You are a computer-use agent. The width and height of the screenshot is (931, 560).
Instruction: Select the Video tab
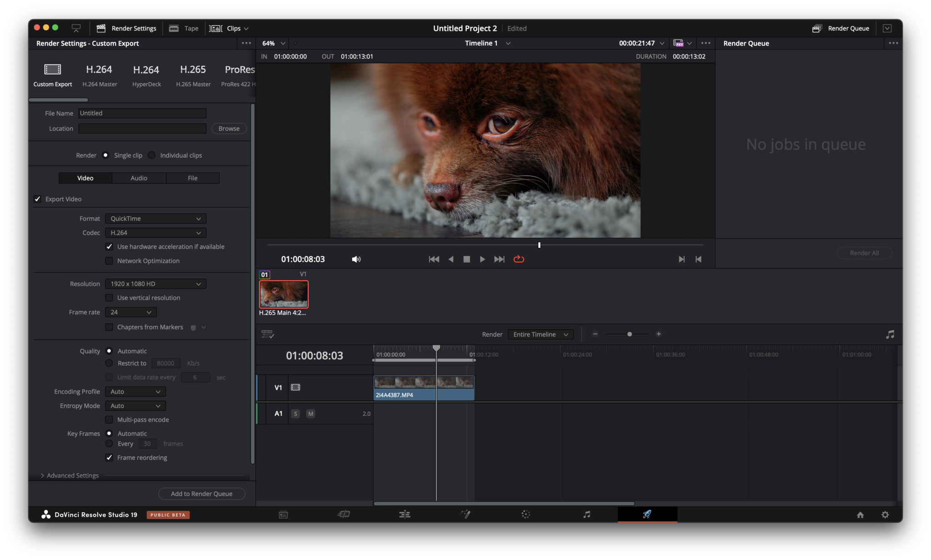click(85, 178)
